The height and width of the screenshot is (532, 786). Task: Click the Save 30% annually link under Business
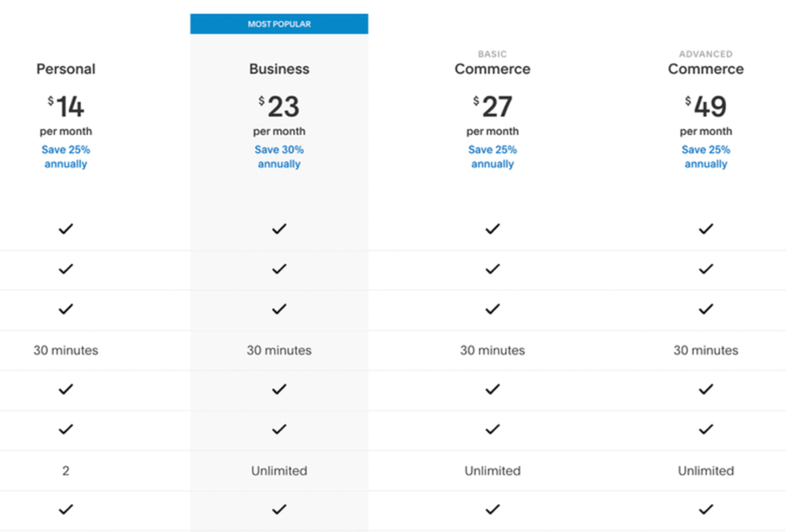click(279, 157)
